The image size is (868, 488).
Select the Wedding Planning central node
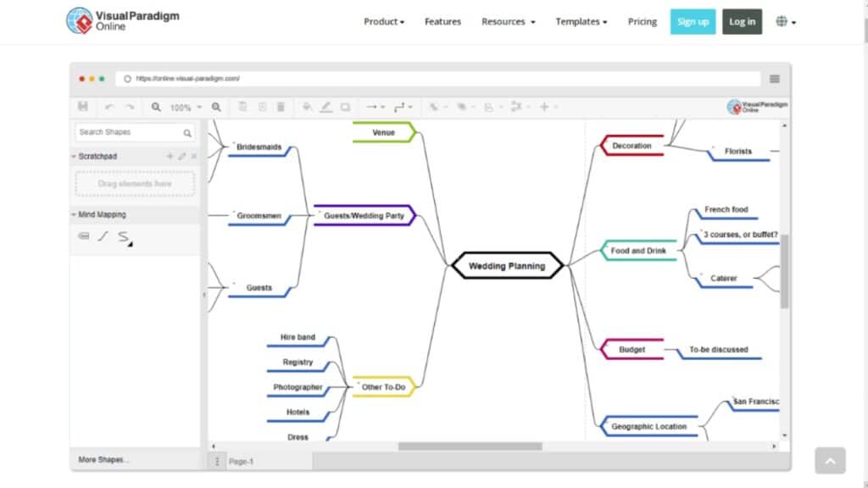click(x=506, y=265)
